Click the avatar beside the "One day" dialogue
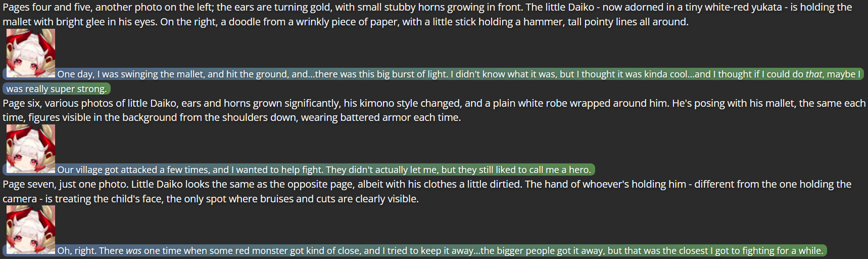The width and height of the screenshot is (868, 259). click(31, 53)
